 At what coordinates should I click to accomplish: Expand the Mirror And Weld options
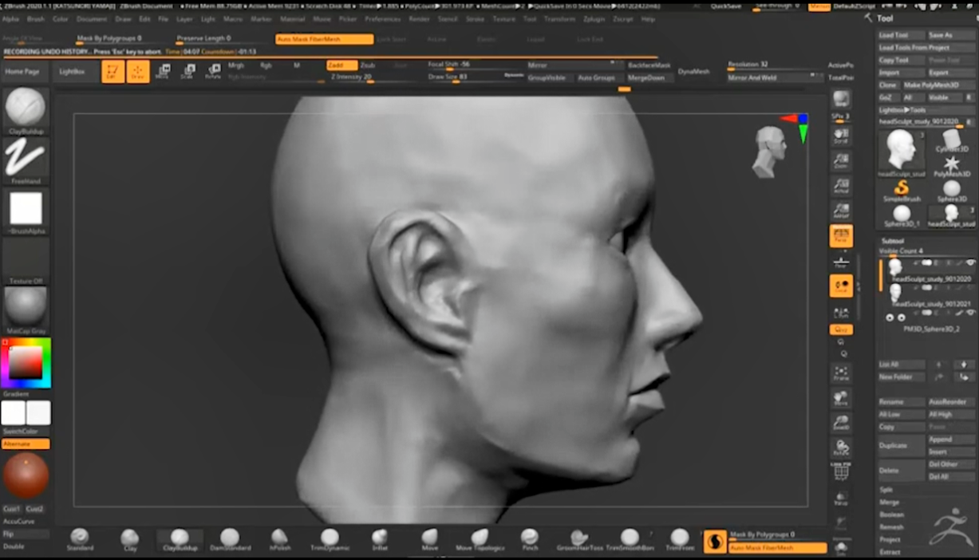tap(776, 77)
